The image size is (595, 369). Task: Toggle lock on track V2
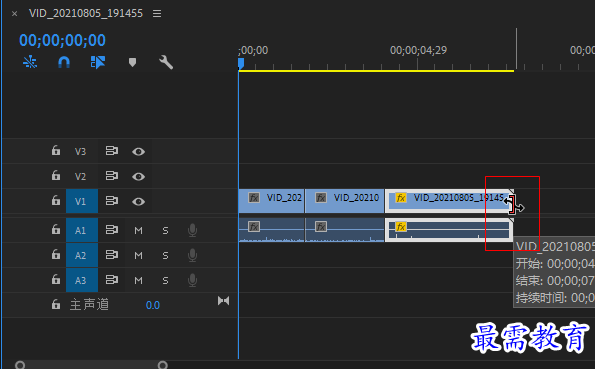pyautogui.click(x=56, y=176)
